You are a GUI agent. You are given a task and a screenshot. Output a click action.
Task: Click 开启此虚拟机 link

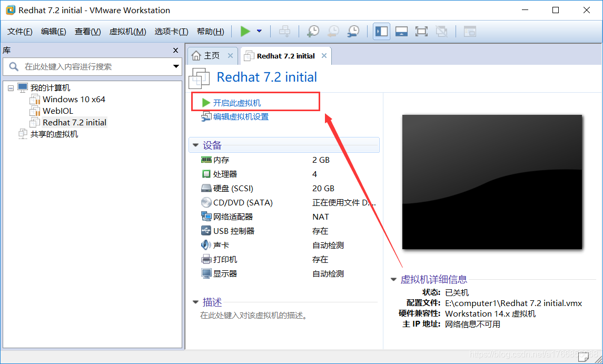click(x=237, y=103)
